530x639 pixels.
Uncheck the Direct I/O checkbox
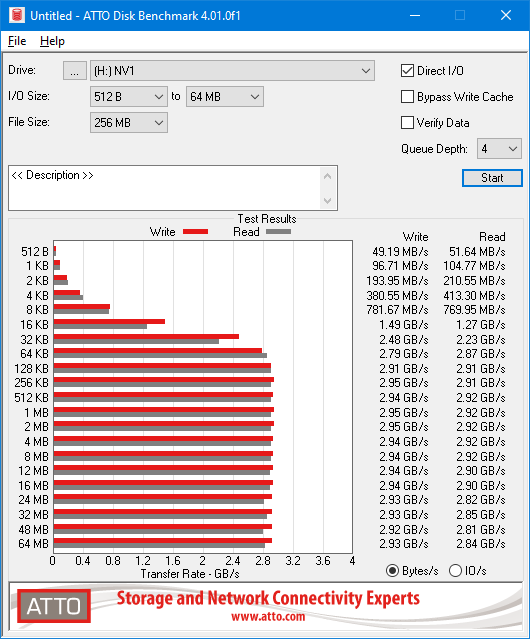click(x=407, y=71)
